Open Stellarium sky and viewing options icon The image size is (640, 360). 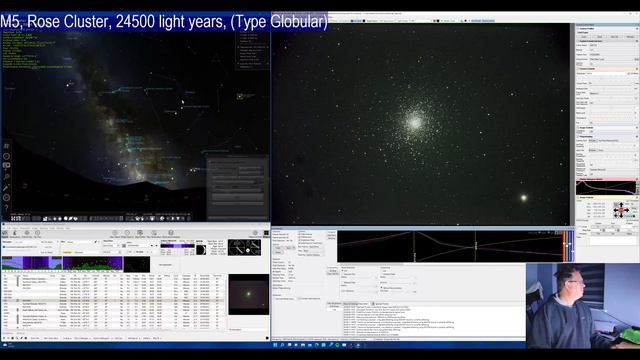(x=6, y=166)
